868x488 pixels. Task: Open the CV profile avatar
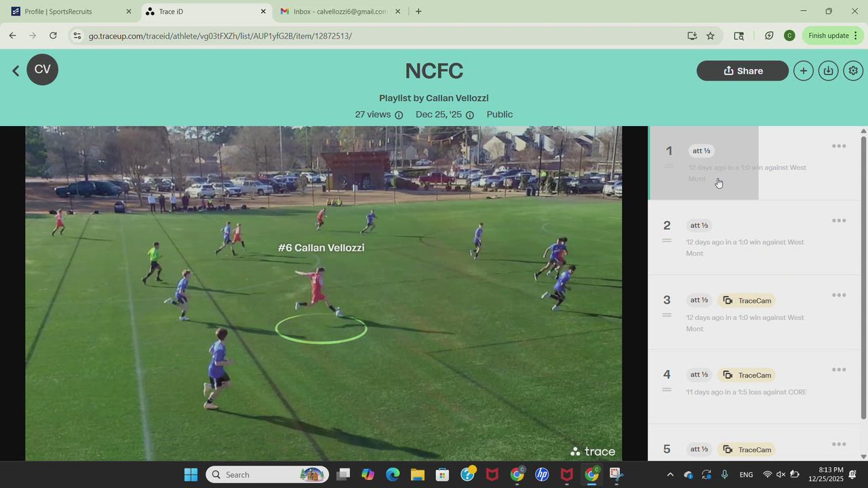43,70
